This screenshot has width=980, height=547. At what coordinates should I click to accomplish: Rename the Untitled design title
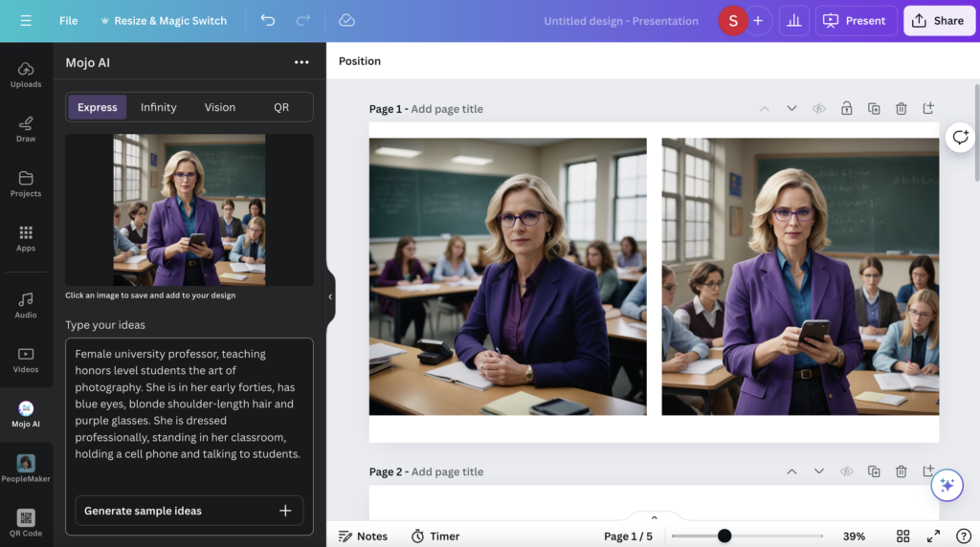[x=620, y=21]
